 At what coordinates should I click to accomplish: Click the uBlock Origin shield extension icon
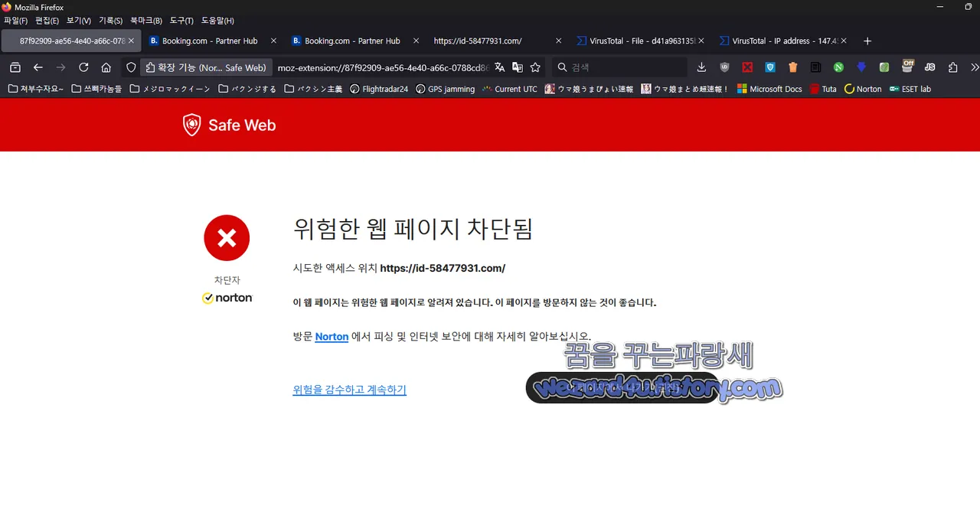tap(724, 67)
